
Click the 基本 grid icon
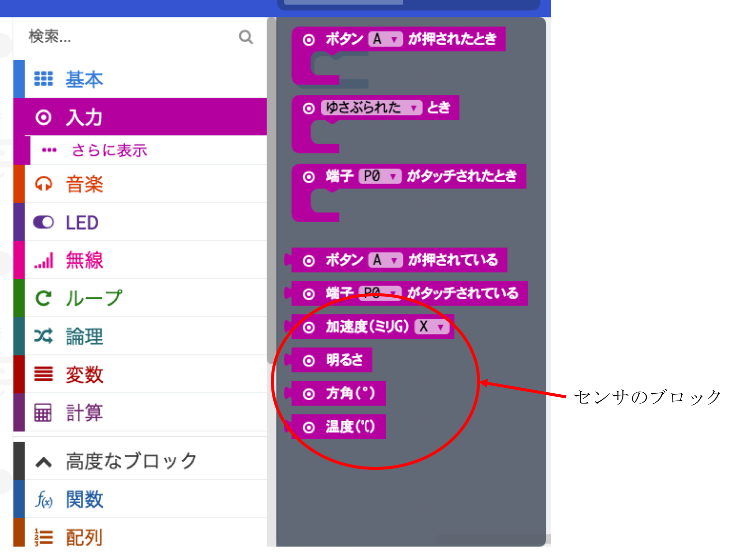(43, 79)
